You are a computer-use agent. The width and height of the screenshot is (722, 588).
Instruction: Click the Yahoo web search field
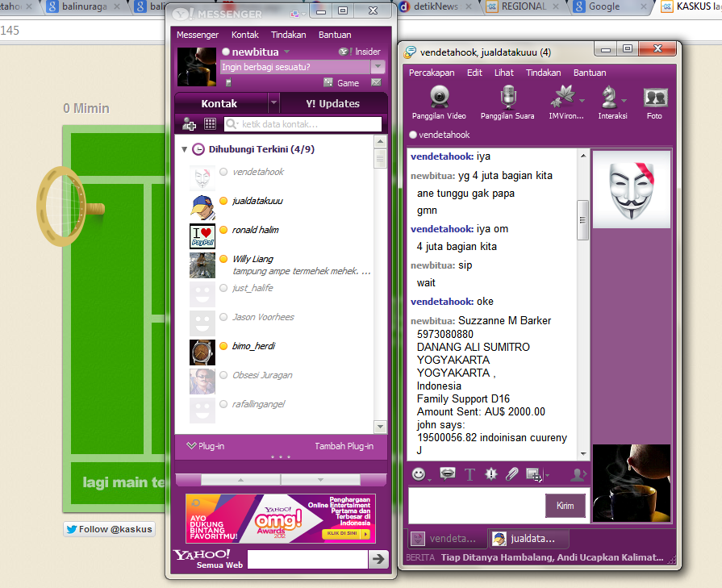pos(307,559)
